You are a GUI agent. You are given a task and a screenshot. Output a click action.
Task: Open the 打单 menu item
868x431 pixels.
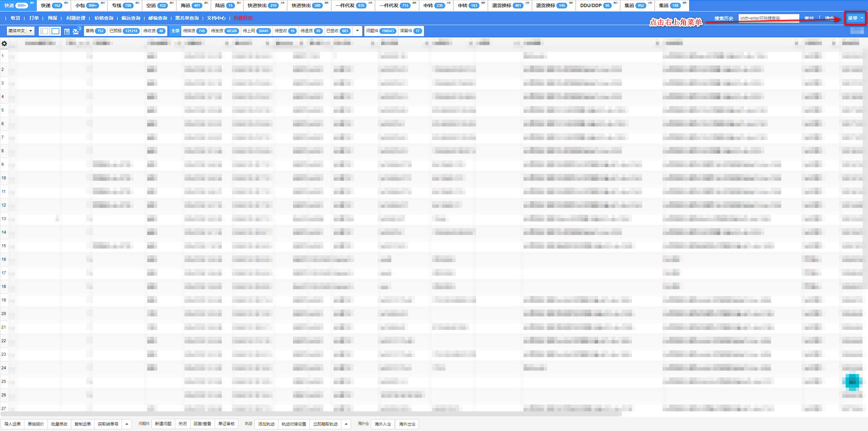point(34,18)
